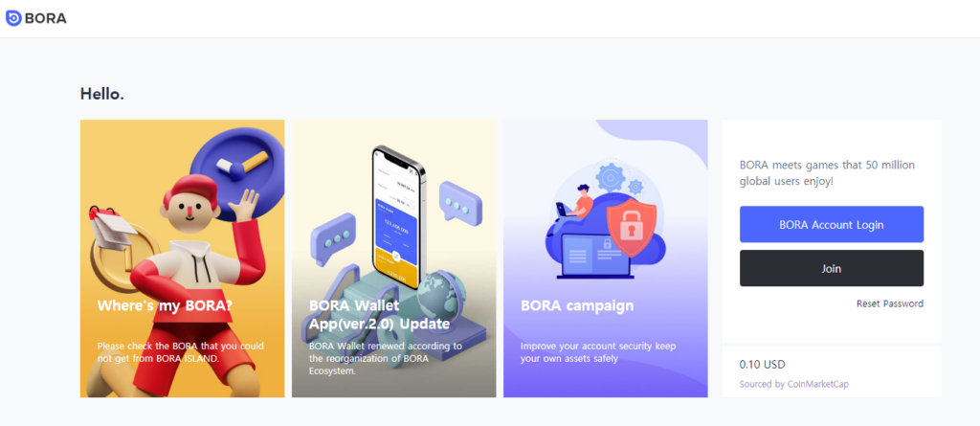
Task: Click the BORA logo icon in header
Action: [13, 18]
